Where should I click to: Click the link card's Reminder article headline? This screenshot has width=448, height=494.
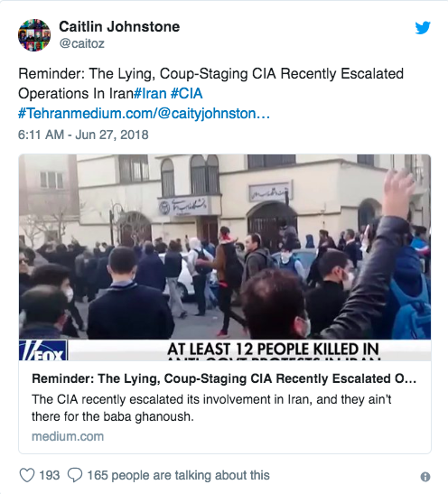[x=224, y=378]
